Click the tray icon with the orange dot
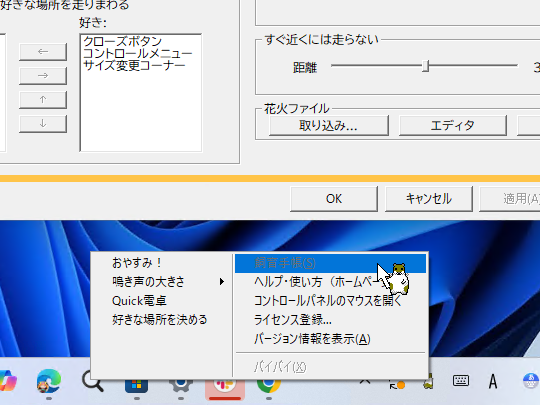 397,384
